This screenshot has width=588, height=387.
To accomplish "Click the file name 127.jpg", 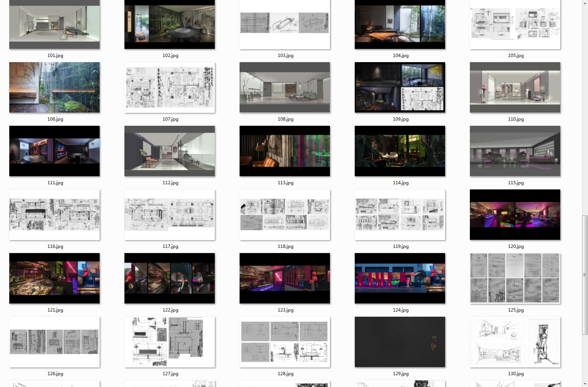I will [x=170, y=374].
